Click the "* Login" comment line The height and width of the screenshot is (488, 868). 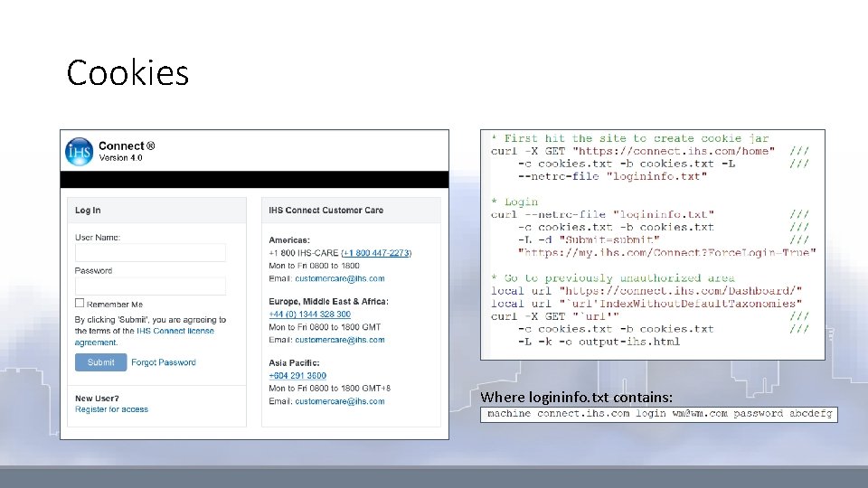pyautogui.click(x=514, y=202)
